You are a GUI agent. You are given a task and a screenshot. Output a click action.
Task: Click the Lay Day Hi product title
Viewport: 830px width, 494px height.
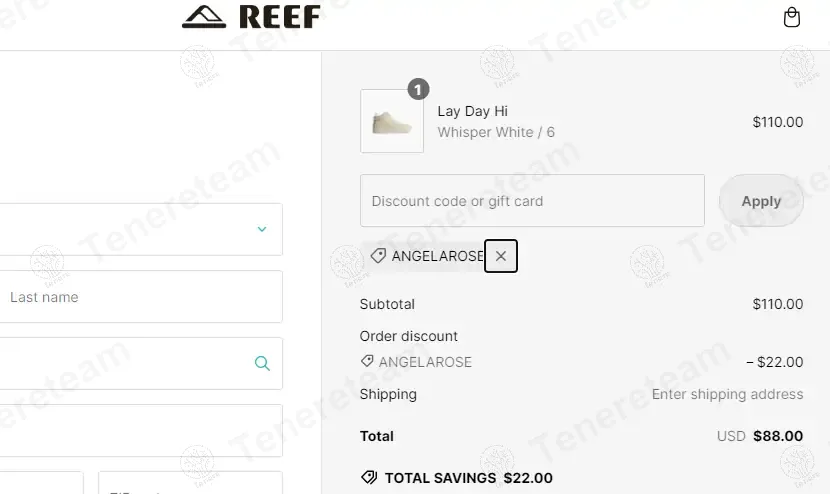click(473, 111)
